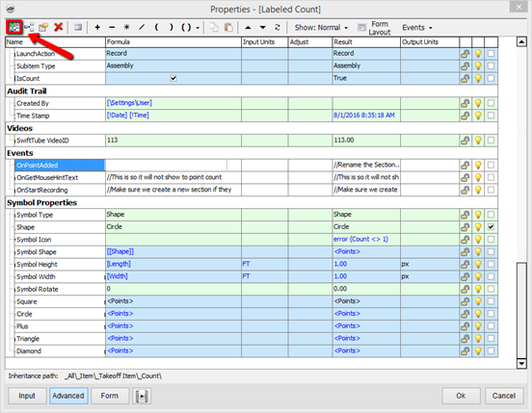Insert multiply asterisk operator
Viewport: 532px width, 413px height.
coord(126,27)
